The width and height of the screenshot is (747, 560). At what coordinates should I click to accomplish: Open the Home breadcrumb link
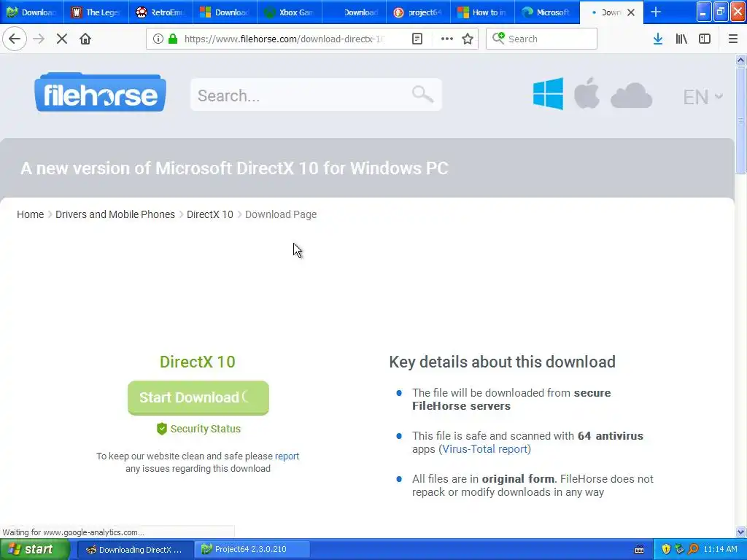pos(31,214)
